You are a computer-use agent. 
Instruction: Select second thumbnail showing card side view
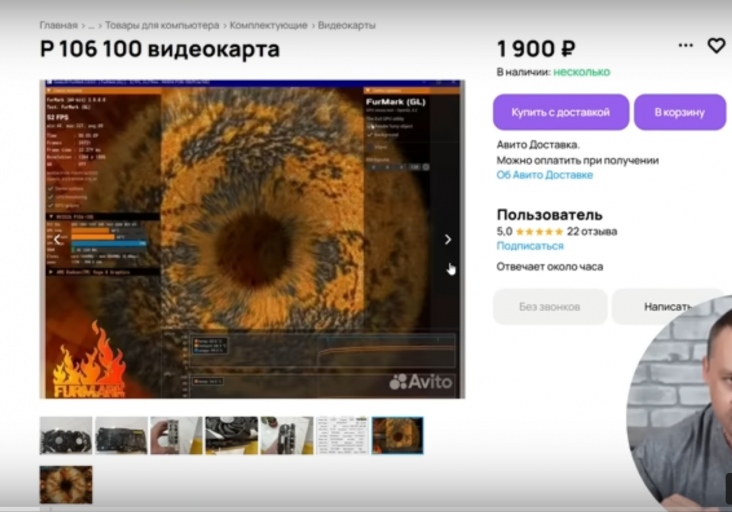tap(121, 435)
